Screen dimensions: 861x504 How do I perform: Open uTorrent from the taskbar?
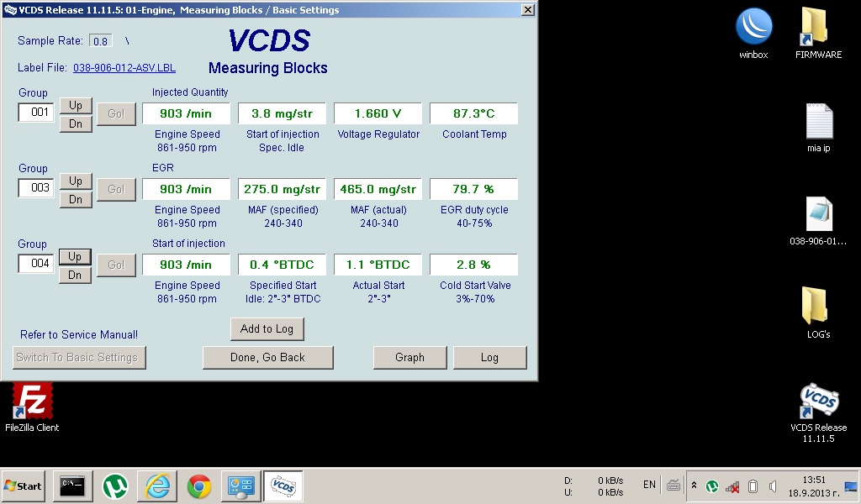(x=115, y=486)
